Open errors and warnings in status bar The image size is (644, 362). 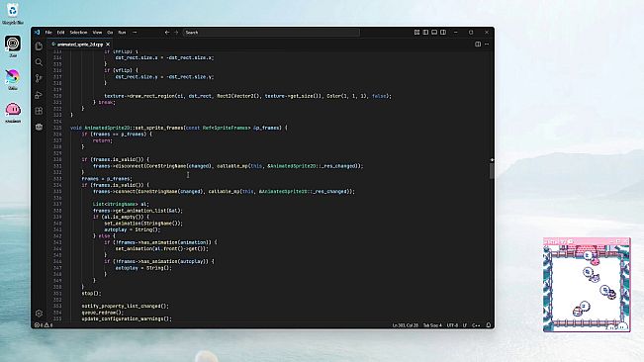[x=44, y=325]
